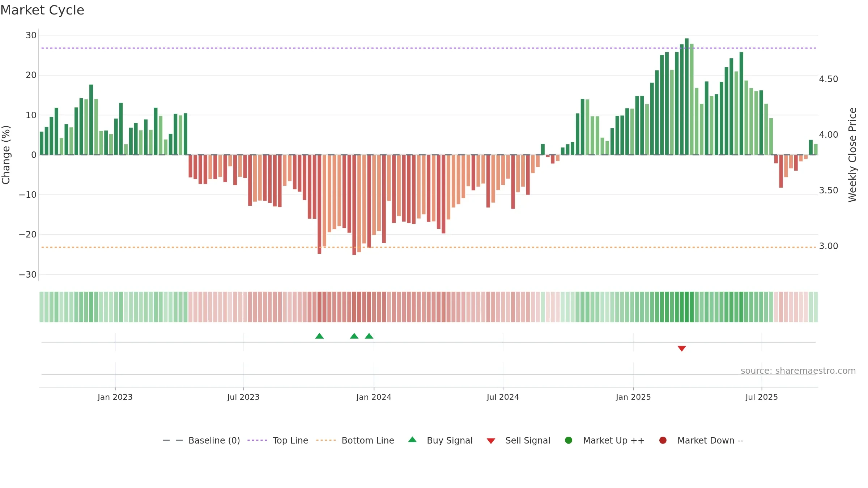868x488 pixels.
Task: Click the Weekly Close Price axis title
Action: click(x=852, y=155)
